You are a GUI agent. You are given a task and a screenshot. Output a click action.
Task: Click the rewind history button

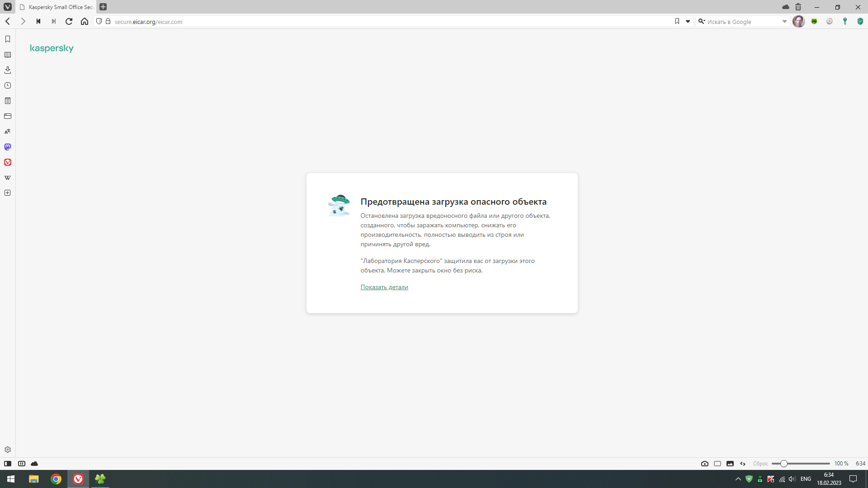click(x=38, y=21)
